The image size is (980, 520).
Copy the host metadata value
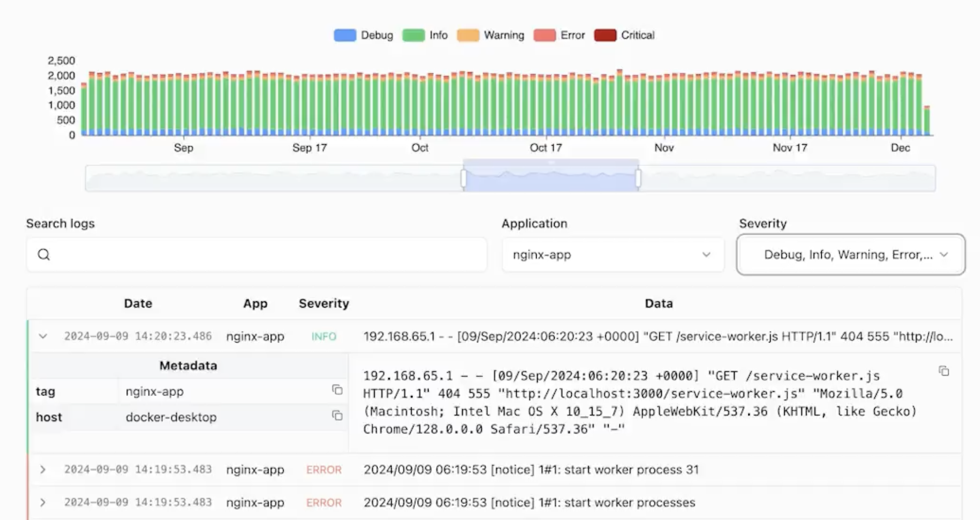click(x=337, y=416)
